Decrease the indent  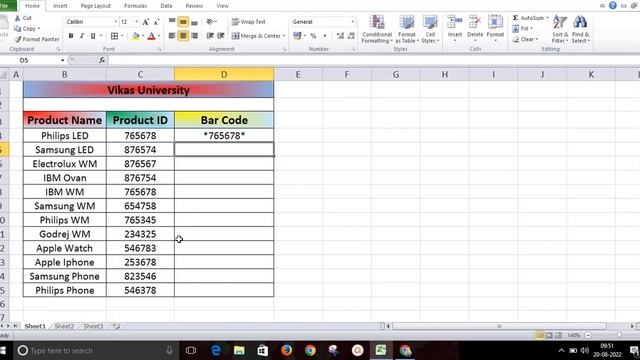point(210,36)
